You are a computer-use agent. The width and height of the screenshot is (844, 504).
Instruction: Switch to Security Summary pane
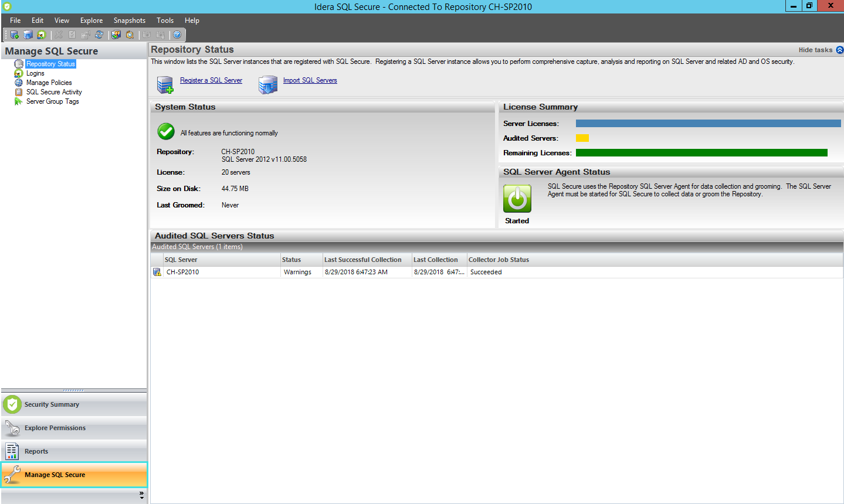[x=74, y=404]
